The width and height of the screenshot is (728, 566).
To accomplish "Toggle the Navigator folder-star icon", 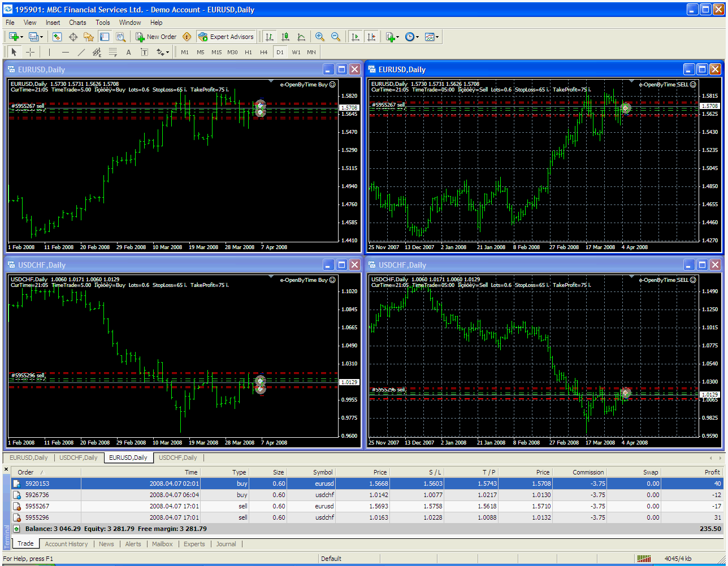I will pos(89,37).
